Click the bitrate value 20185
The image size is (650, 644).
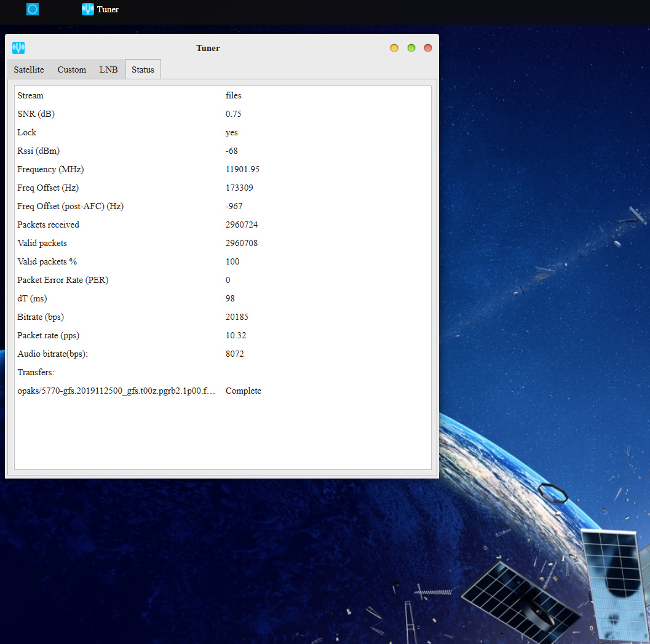[x=237, y=317]
